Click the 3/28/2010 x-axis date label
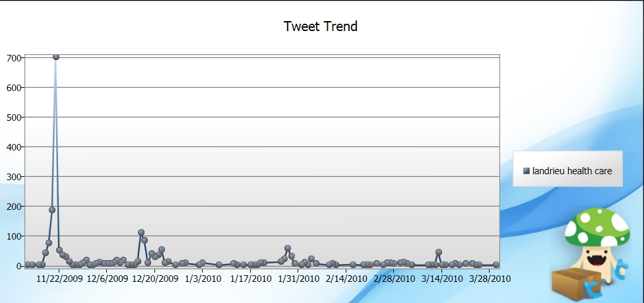The width and height of the screenshot is (644, 303). point(490,279)
